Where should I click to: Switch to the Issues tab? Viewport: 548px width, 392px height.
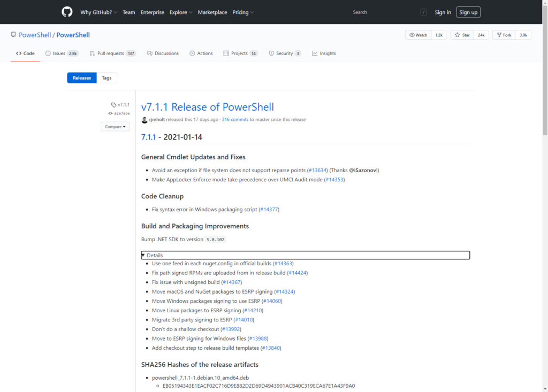(x=62, y=53)
